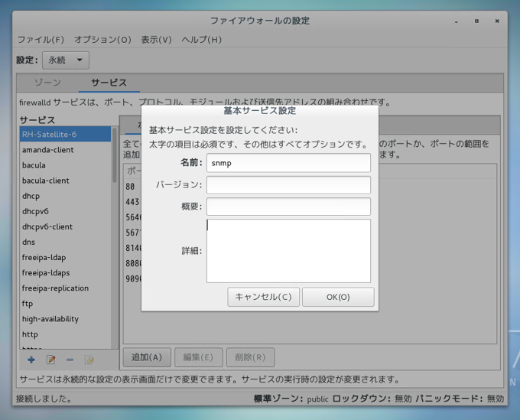Click the 詳細 multiline text area
The height and width of the screenshot is (420, 520).
point(288,251)
